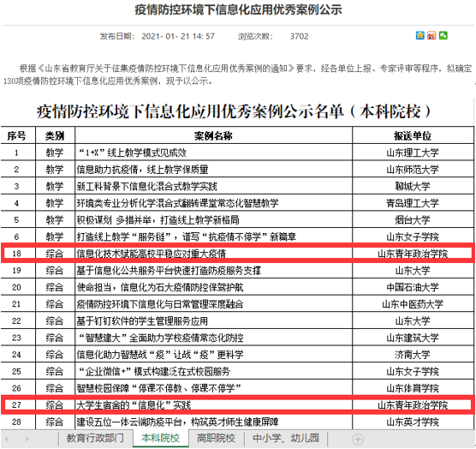476x449 pixels.
Task: Select the 山东英才学院 cell in row 28
Action: (x=413, y=422)
